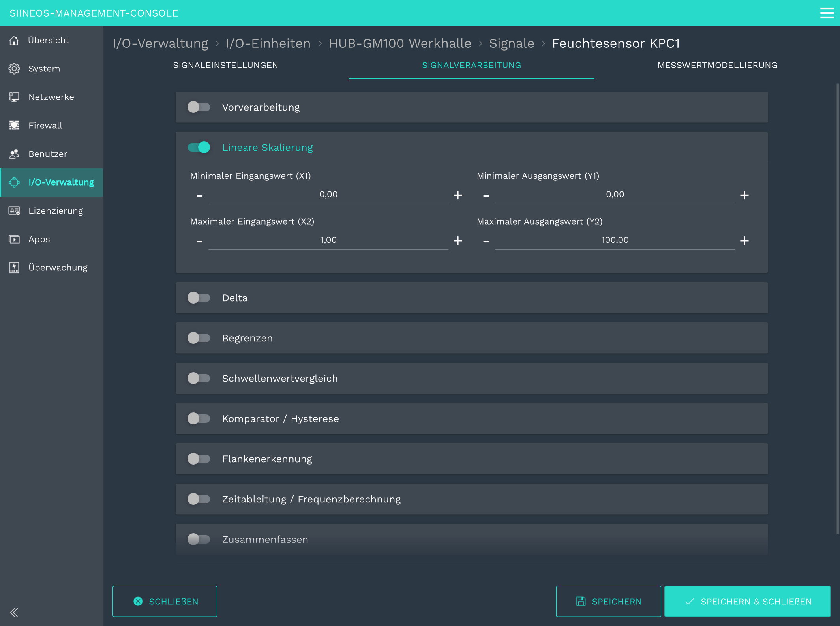
Task: Increase Maximaler Eingangswert (X2) with plus
Action: 458,240
